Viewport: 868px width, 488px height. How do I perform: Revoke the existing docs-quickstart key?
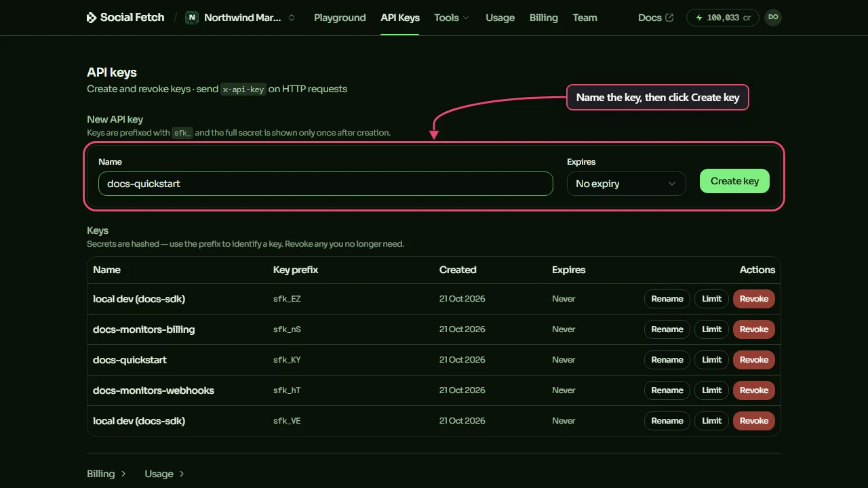[754, 360]
